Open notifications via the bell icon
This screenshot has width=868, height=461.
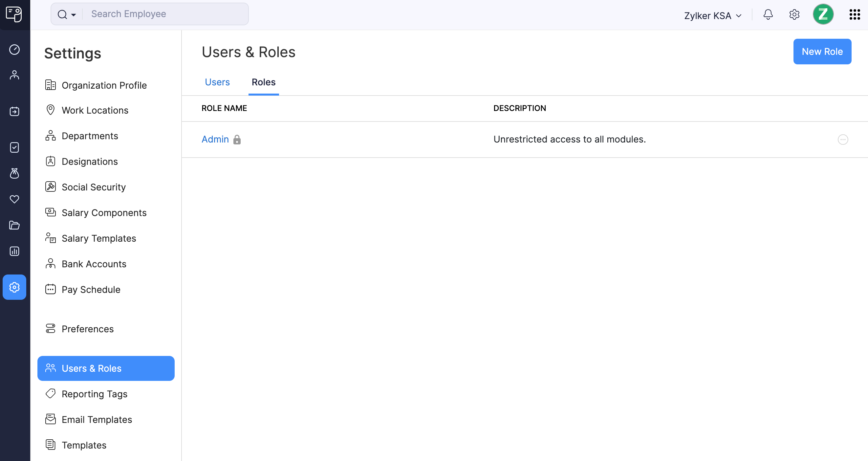click(768, 14)
